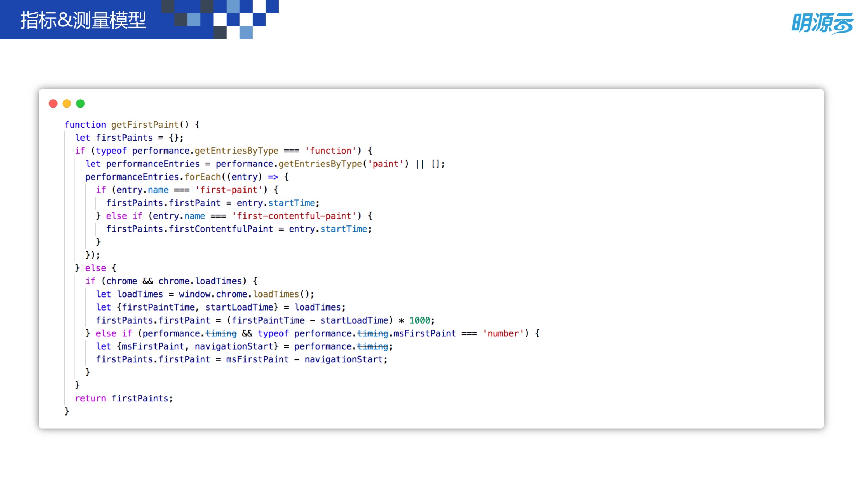Click the yellow minimize dot of code window
Viewport: 868px width, 489px height.
[x=67, y=104]
